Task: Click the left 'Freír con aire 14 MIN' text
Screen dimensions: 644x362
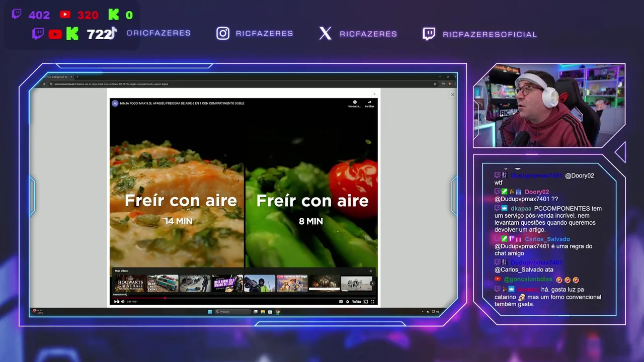Action: click(x=180, y=209)
